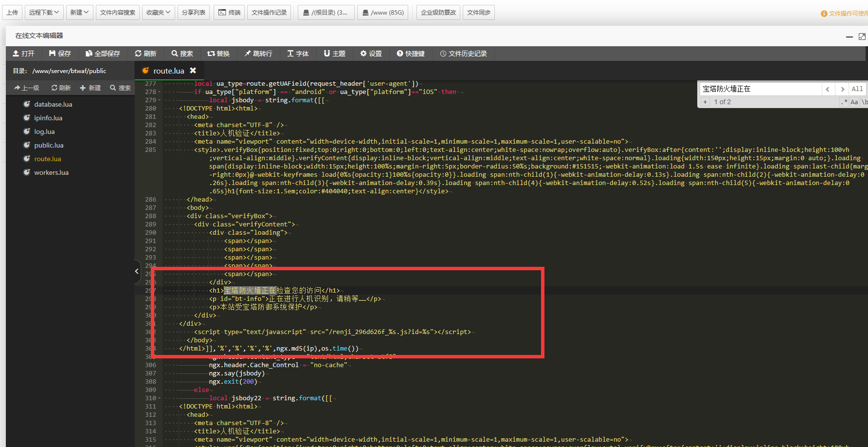Open 文件操作记录 operation log
This screenshot has height=447, width=868.
269,12
